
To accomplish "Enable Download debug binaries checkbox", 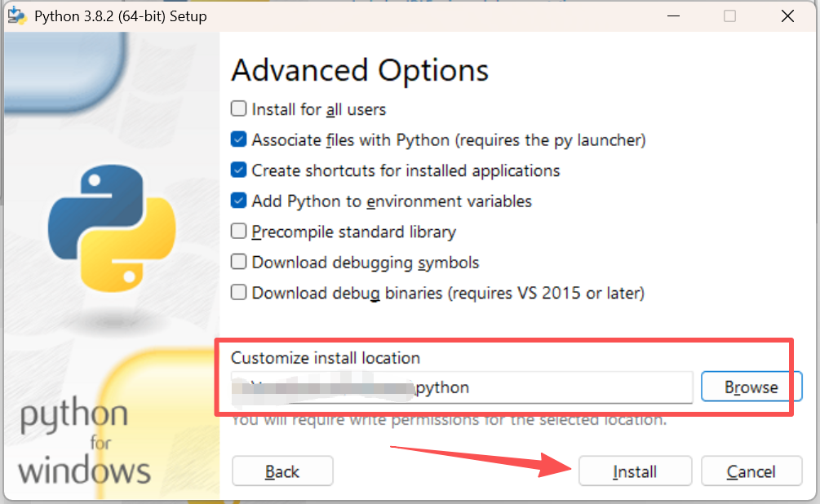I will (x=238, y=292).
